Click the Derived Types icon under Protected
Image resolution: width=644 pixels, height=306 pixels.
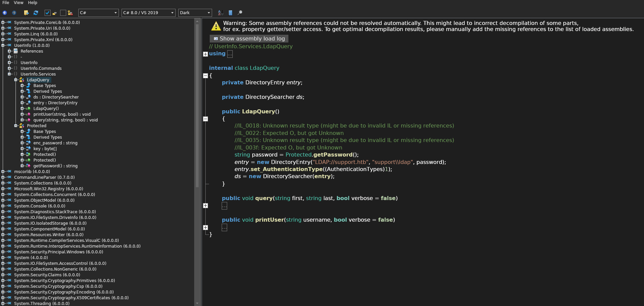tap(28, 137)
